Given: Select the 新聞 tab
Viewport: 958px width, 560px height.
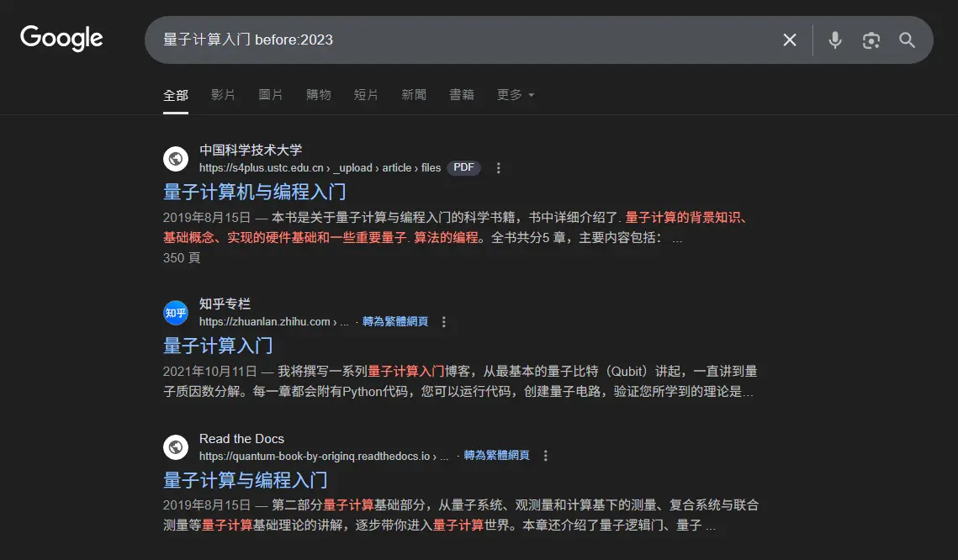Looking at the screenshot, I should (414, 95).
